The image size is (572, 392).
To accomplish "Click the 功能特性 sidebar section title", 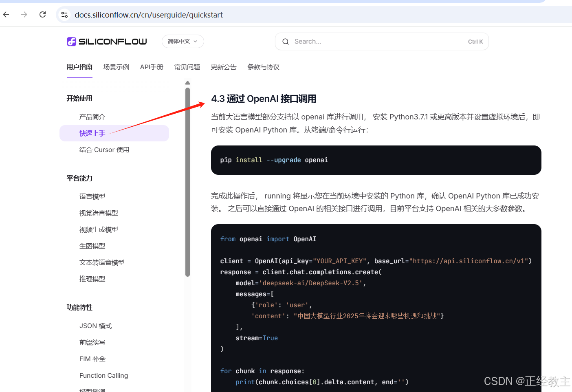I will pos(79,308).
